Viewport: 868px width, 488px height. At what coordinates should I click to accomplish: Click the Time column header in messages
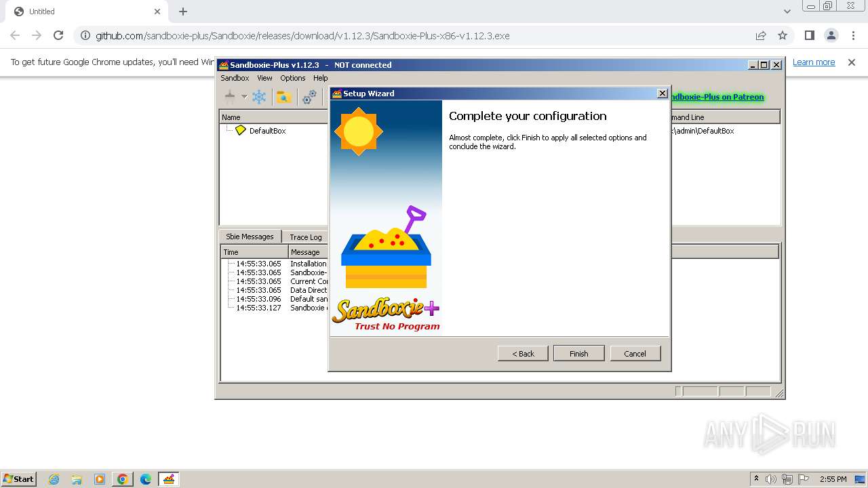tap(255, 252)
